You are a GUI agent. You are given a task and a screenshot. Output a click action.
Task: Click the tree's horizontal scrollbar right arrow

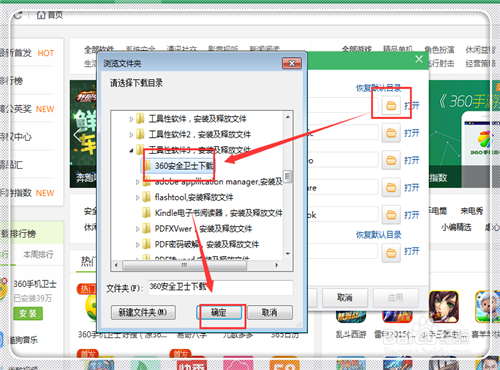click(x=277, y=265)
